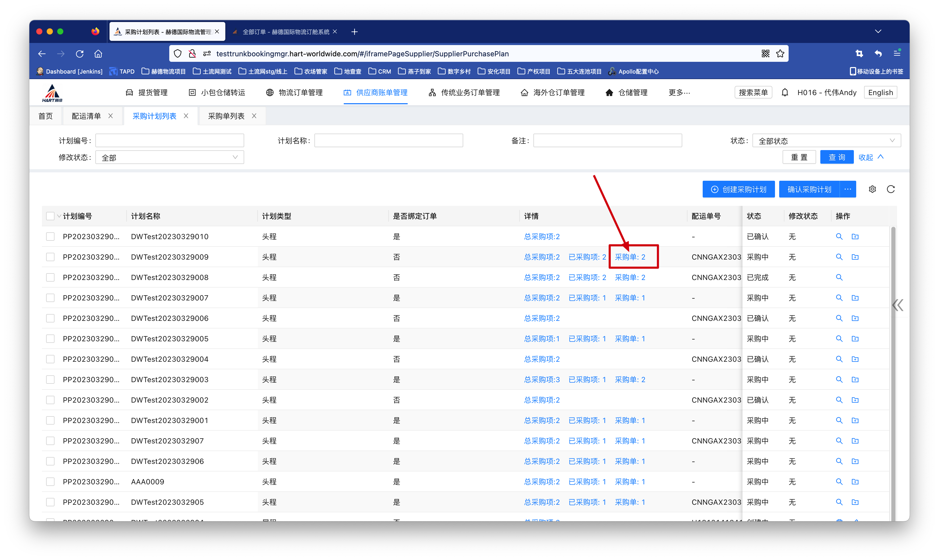Click the table settings gear icon
This screenshot has height=560, width=939.
872,189
